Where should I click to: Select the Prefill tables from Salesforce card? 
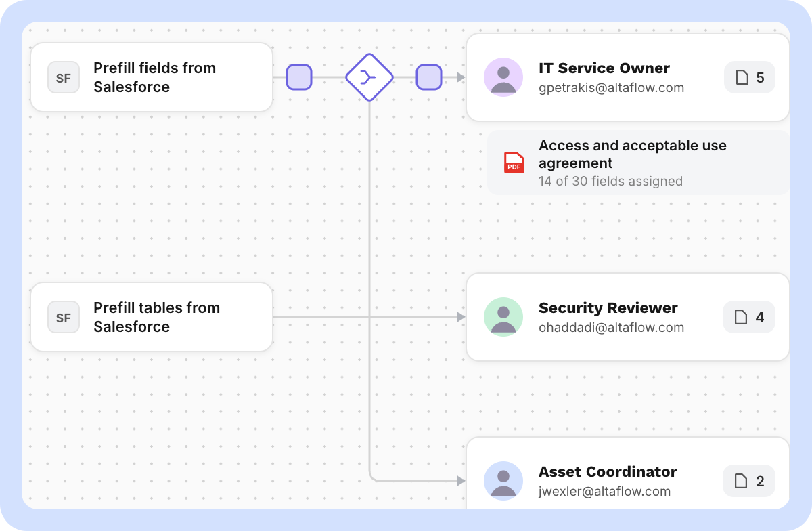point(152,317)
